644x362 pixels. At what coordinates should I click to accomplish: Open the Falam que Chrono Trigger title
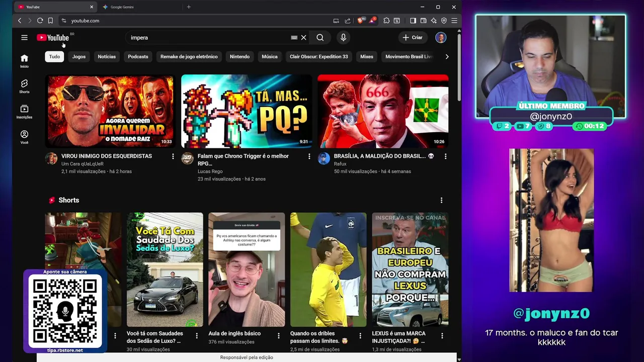click(x=243, y=160)
